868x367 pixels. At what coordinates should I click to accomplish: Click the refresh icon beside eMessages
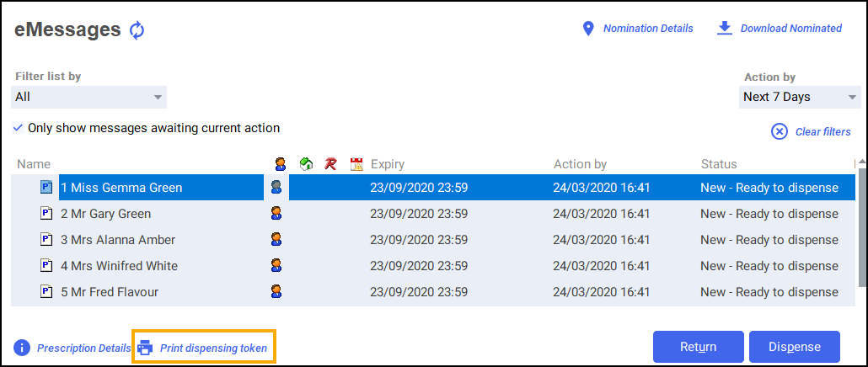pos(137,31)
